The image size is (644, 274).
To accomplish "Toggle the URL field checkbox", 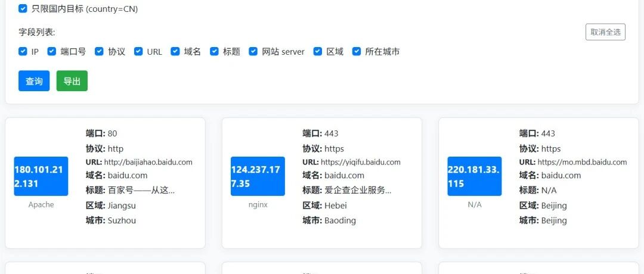I will click(138, 51).
